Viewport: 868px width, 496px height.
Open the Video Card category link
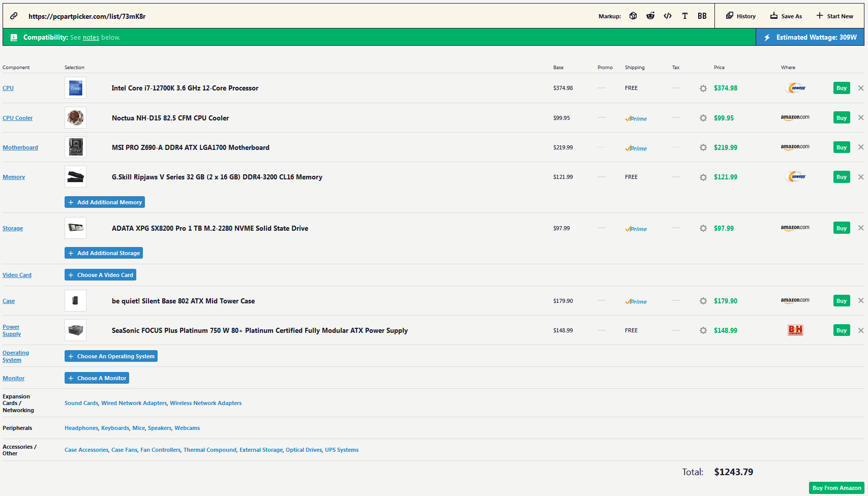(17, 275)
